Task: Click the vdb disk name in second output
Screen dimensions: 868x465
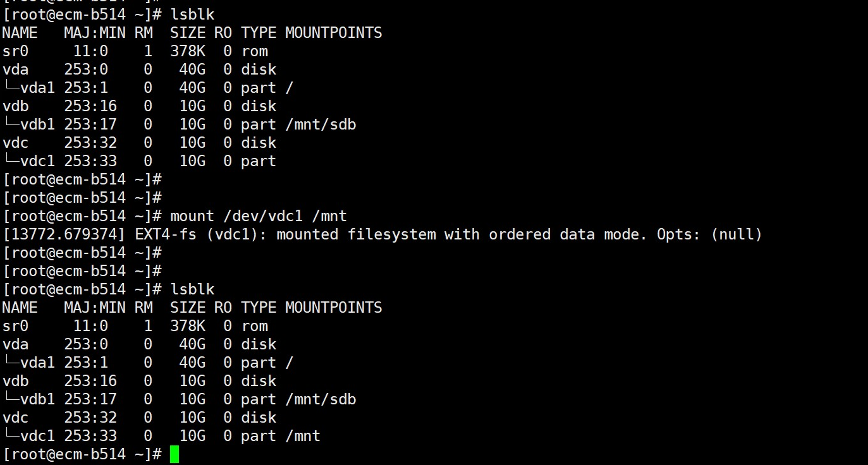Action: [15, 381]
